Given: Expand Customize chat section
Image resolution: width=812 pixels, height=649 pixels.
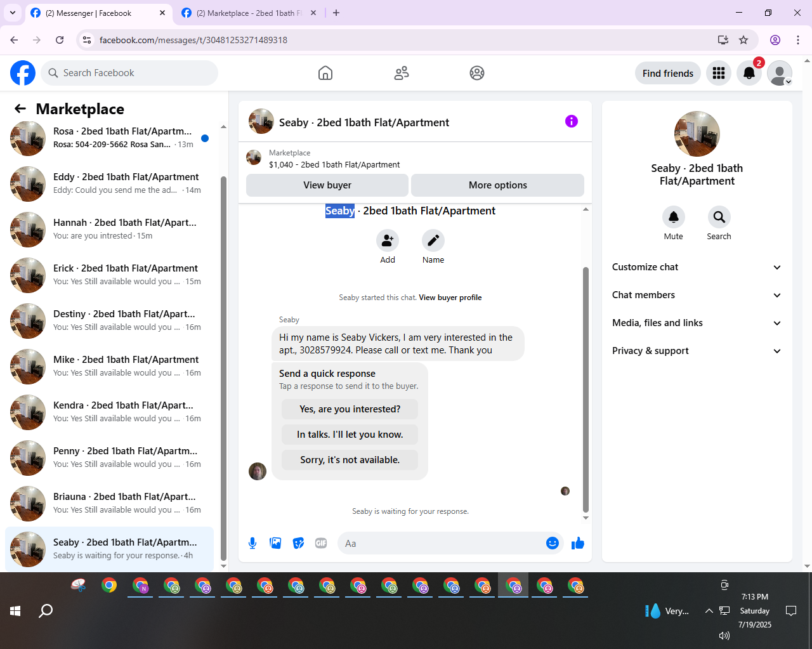Looking at the screenshot, I should (697, 267).
